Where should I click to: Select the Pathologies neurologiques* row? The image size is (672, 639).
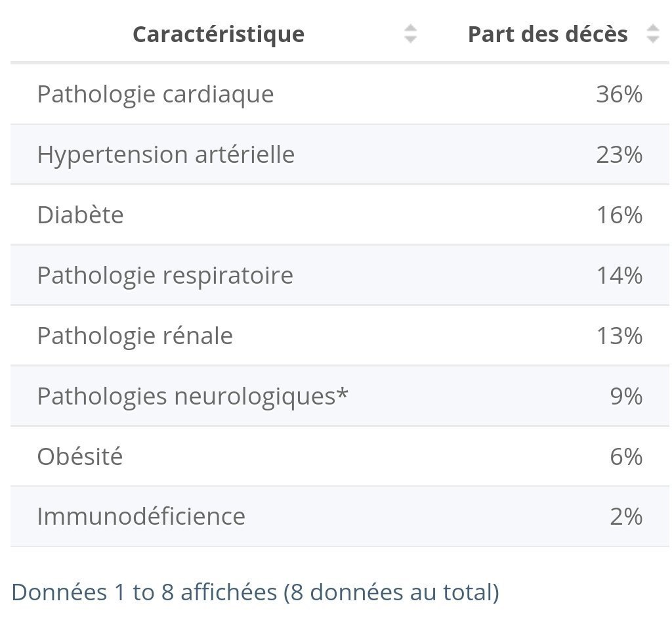click(339, 396)
